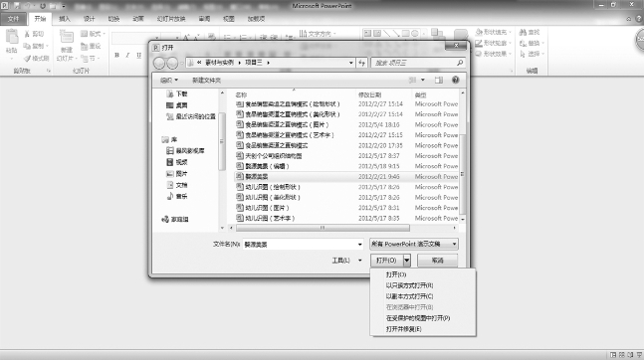The image size is (644, 360).
Task: Select 下载 (Downloads) in navigation pane
Action: point(177,94)
